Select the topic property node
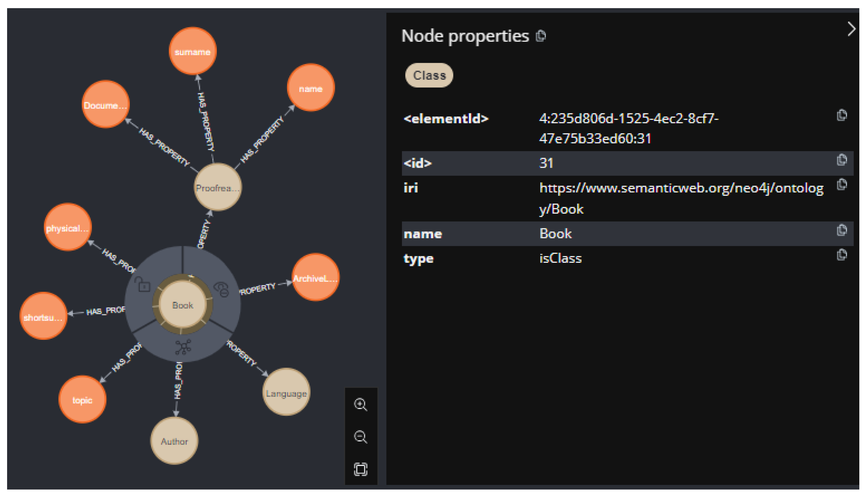The height and width of the screenshot is (494, 868). pyautogui.click(x=82, y=400)
